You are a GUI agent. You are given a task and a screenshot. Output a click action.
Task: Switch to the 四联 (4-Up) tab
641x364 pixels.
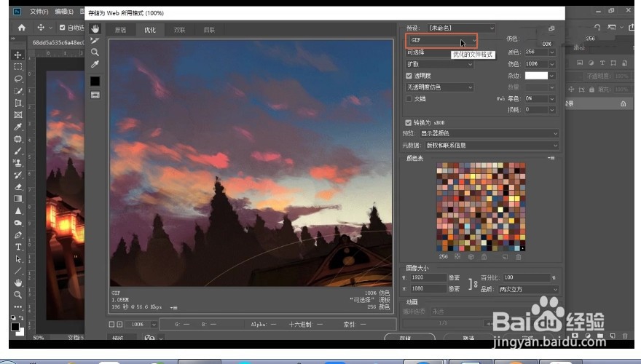point(209,30)
